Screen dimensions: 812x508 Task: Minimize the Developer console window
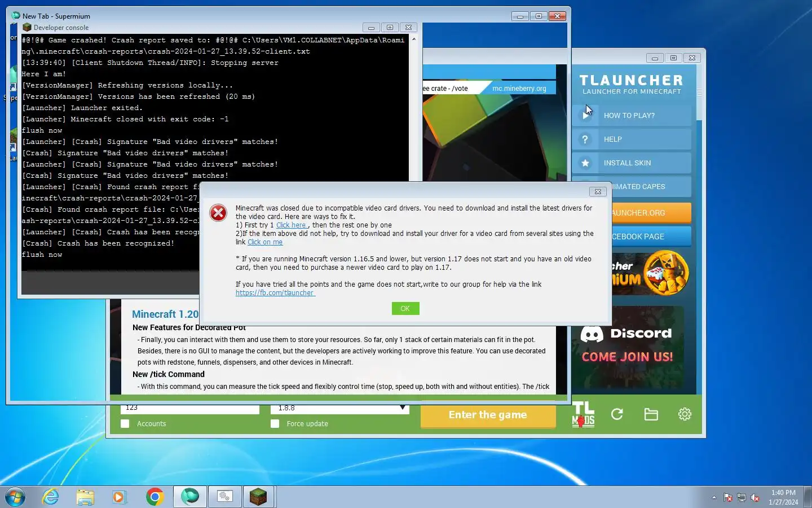pos(371,27)
